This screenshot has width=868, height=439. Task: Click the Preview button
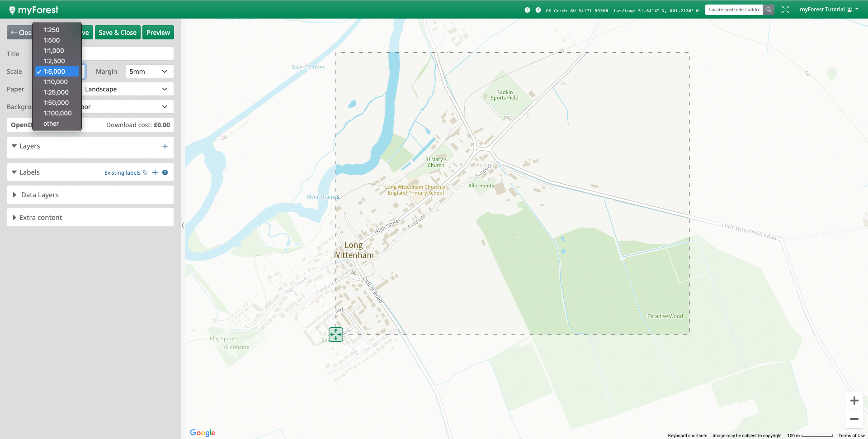158,33
